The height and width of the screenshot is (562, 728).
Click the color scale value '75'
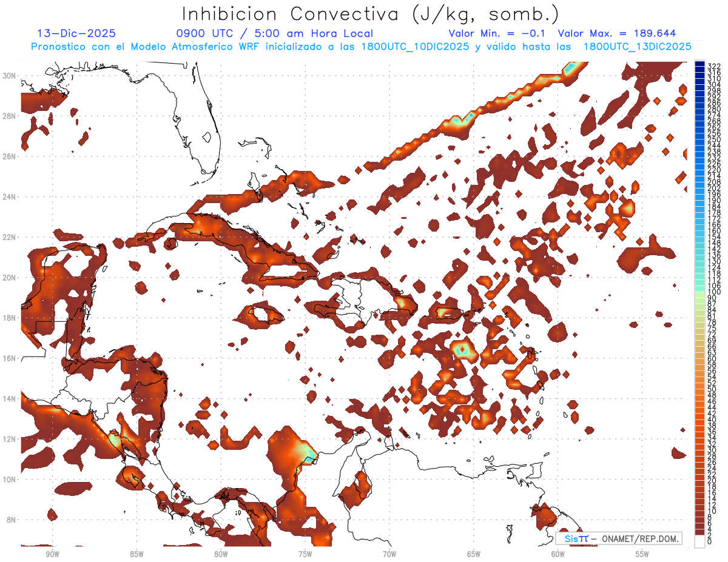tap(712, 329)
